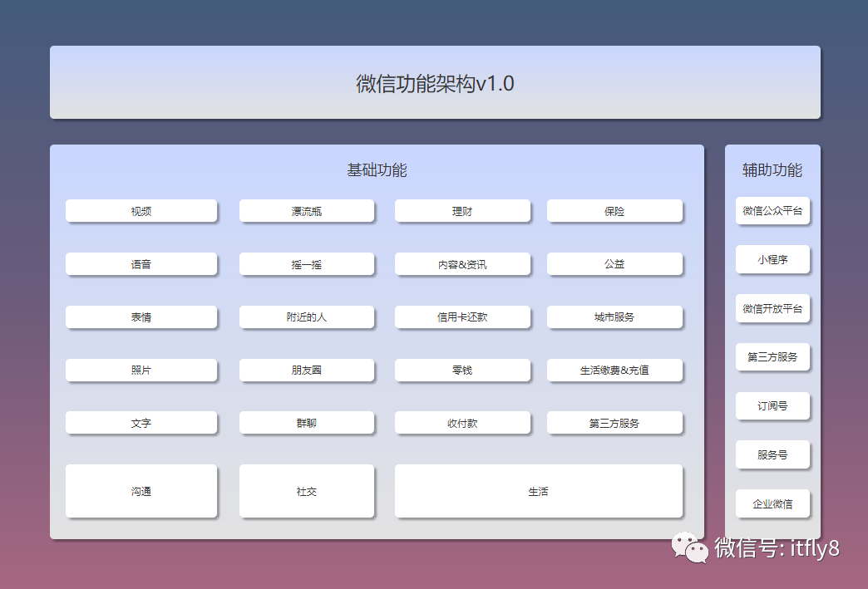
Task: Select the 收付款 box
Action: (x=462, y=423)
